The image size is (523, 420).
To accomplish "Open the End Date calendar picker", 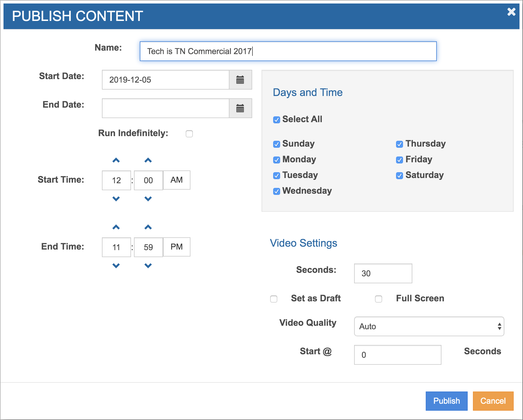I will [240, 108].
